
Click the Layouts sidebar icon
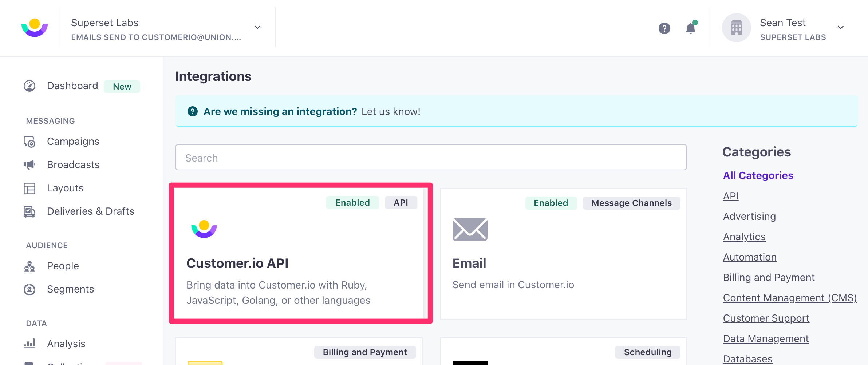[x=29, y=188]
